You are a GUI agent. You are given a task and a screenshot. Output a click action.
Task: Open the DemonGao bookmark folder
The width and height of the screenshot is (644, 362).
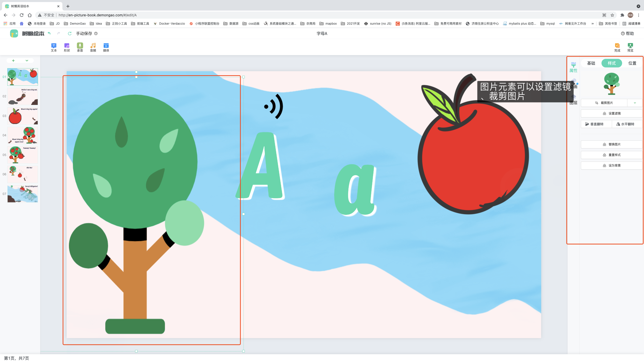pyautogui.click(x=75, y=23)
